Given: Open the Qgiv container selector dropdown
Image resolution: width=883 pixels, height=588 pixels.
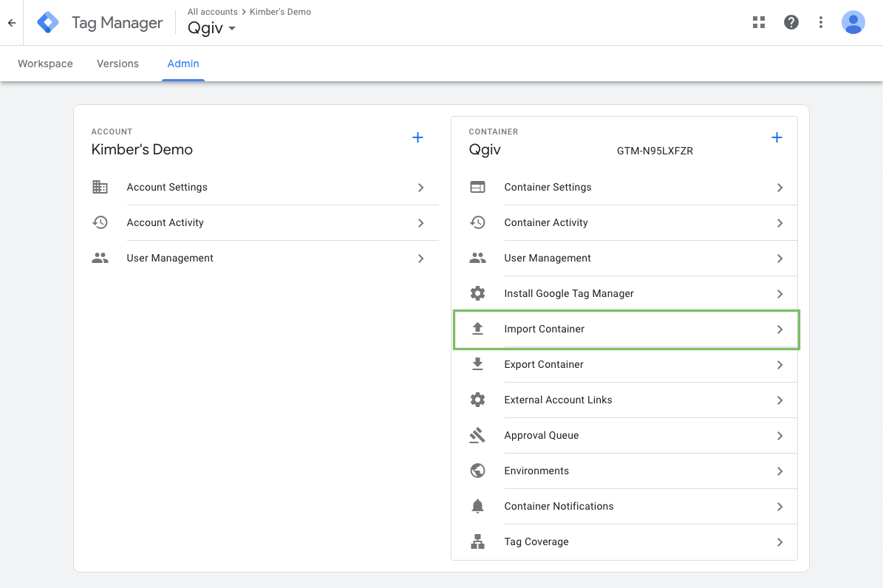Looking at the screenshot, I should tap(211, 28).
